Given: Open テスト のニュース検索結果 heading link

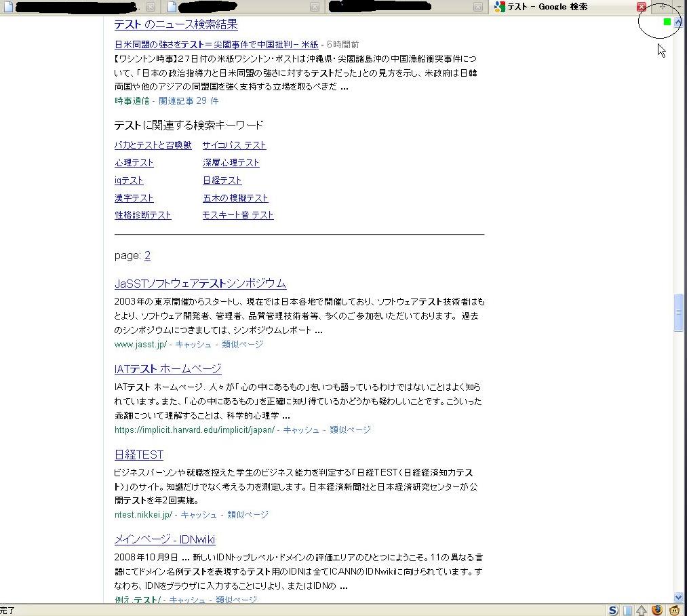Looking at the screenshot, I should point(176,24).
